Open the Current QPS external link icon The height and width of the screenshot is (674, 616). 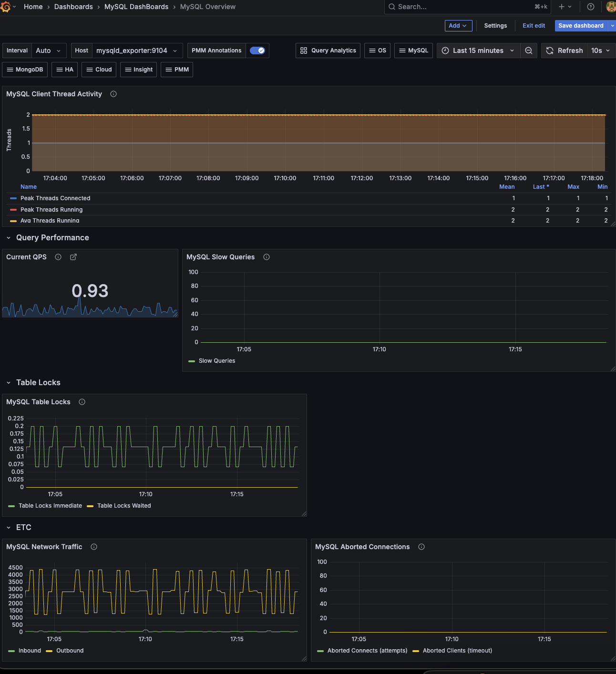click(x=73, y=257)
